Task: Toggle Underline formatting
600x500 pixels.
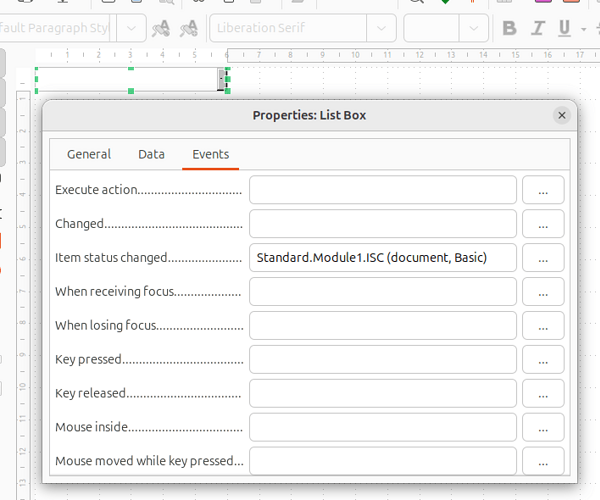Action: (564, 28)
